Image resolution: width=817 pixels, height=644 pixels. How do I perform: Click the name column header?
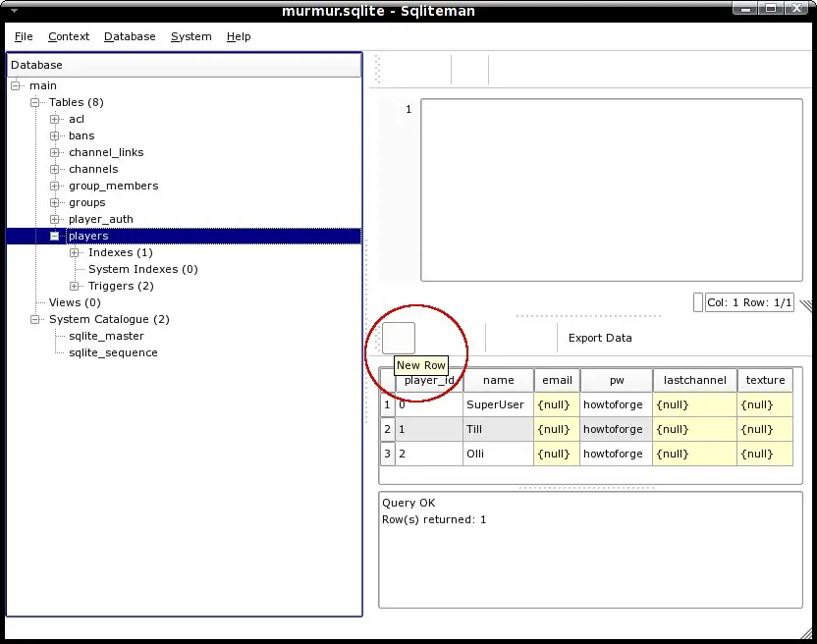coord(499,380)
